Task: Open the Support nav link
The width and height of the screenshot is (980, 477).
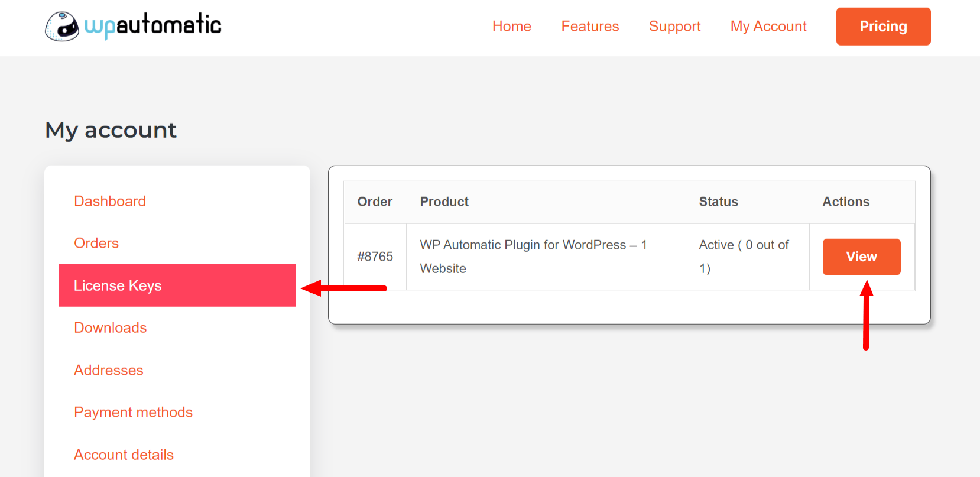Action: [x=674, y=27]
